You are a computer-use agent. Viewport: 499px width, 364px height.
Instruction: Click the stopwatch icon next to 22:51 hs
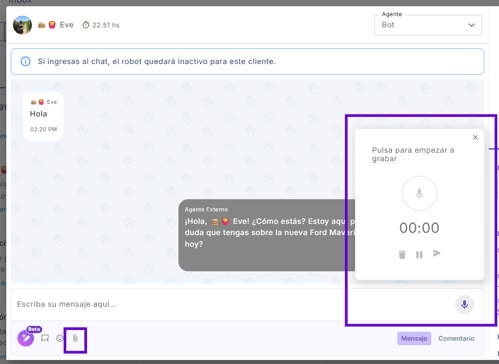86,25
